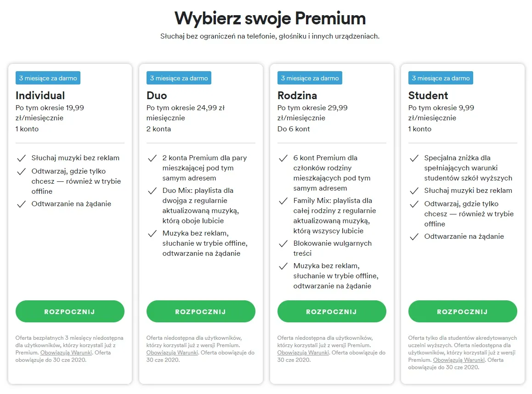Click the checkmark beside "Family Mix: playlista" in Rodzina

pos(283,201)
